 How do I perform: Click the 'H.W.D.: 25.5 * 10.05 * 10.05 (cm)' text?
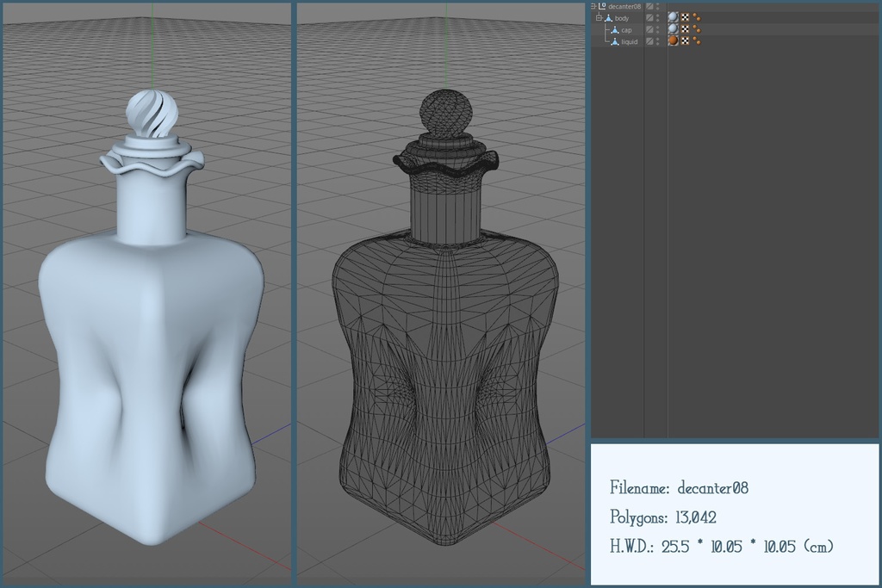722,546
